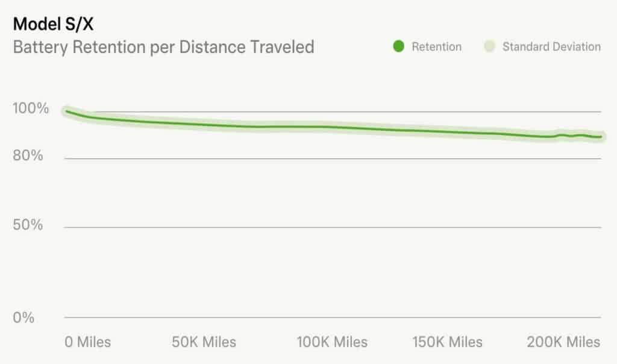Toggle the Standard Deviation legend label
This screenshot has height=364, width=617.
point(551,46)
